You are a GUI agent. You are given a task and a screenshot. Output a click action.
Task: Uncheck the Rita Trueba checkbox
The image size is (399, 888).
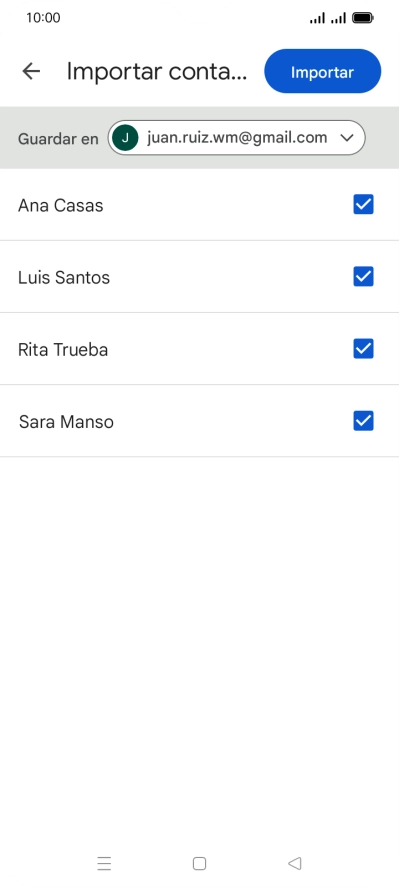coord(363,349)
